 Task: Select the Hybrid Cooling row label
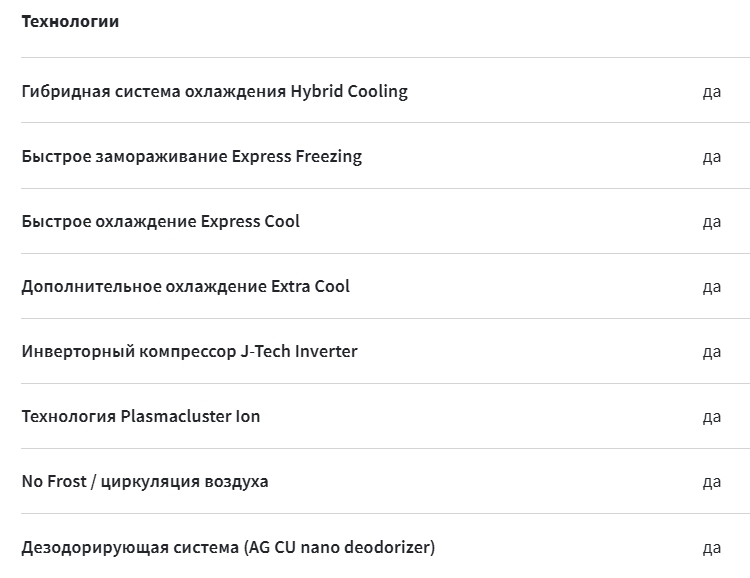(215, 91)
